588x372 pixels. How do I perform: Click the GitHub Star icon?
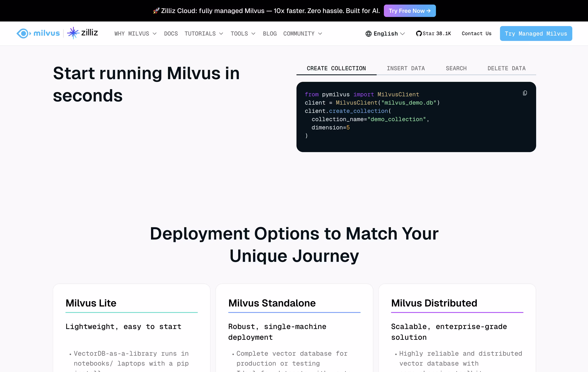coord(419,33)
